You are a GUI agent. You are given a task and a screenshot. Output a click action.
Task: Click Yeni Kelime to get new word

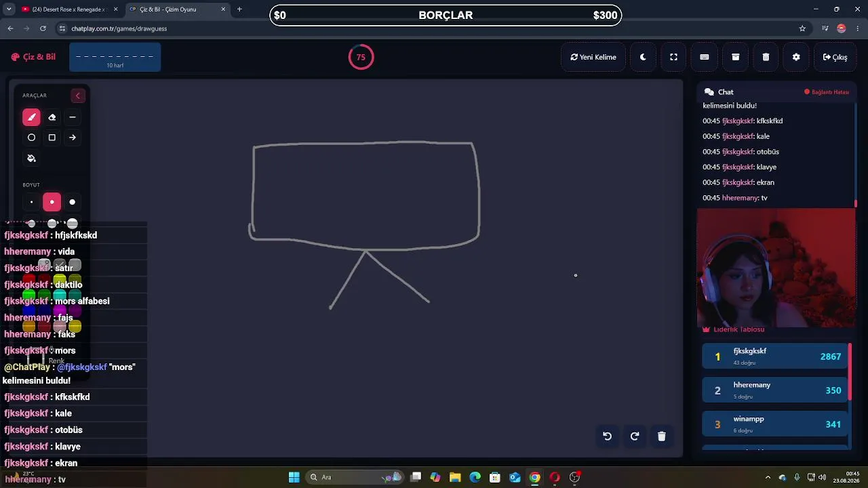593,57
